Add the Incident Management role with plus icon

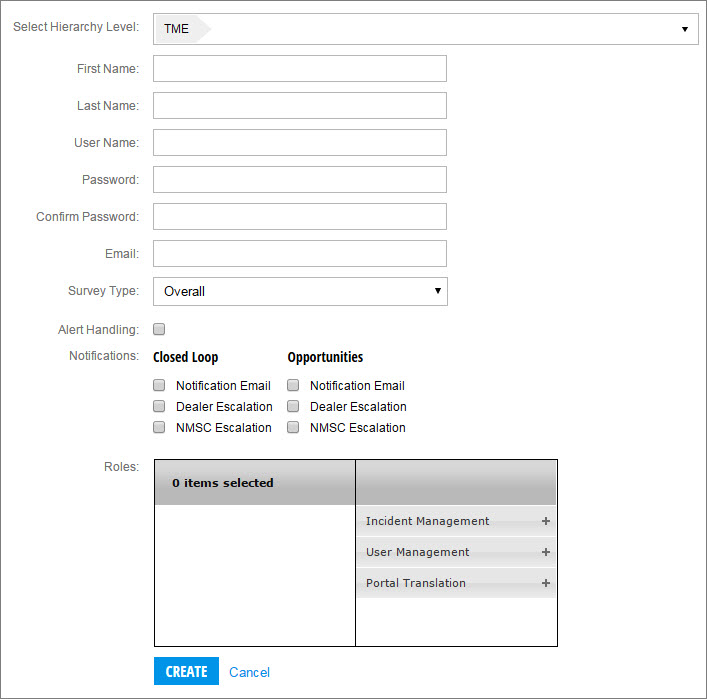(x=546, y=521)
